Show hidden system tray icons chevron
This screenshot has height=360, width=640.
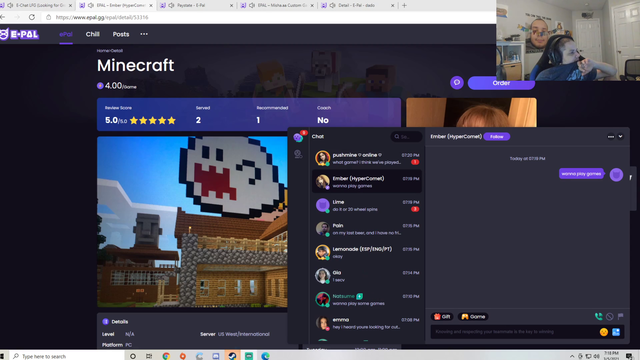click(x=572, y=356)
